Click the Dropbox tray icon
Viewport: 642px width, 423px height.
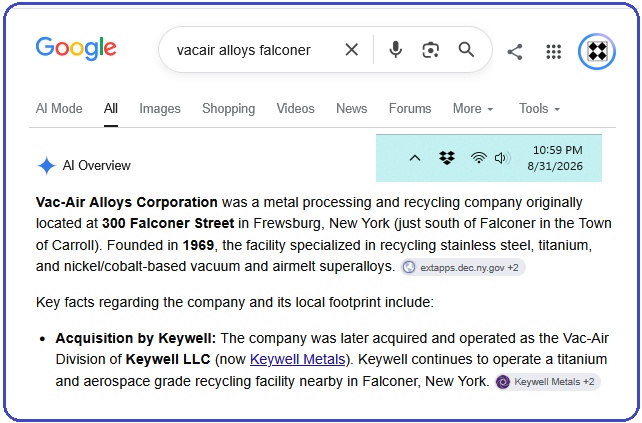coord(447,158)
